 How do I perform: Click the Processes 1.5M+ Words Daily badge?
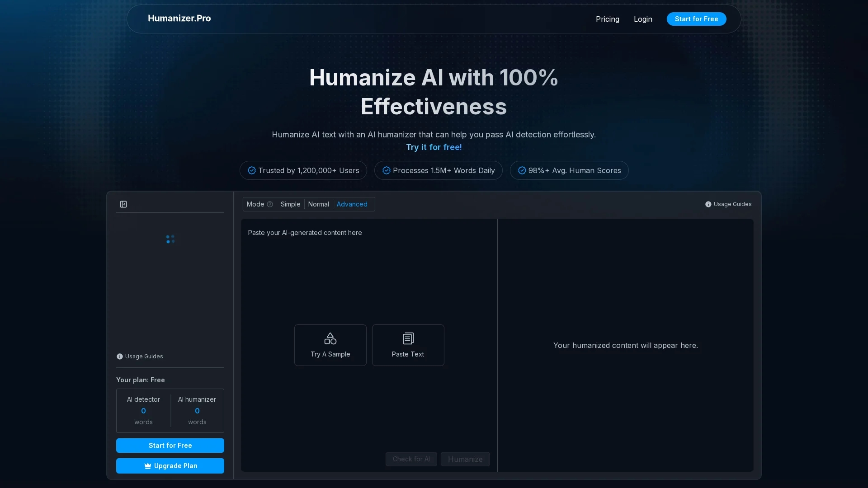[438, 170]
